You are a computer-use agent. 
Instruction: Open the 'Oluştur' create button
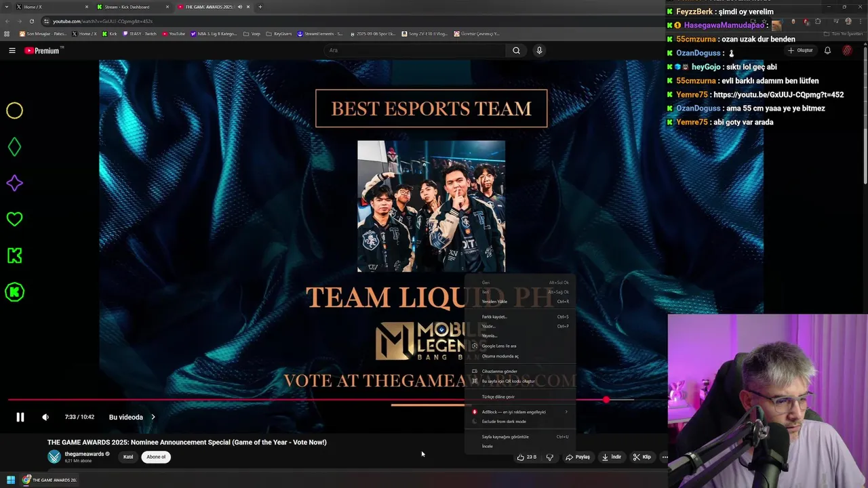point(800,50)
